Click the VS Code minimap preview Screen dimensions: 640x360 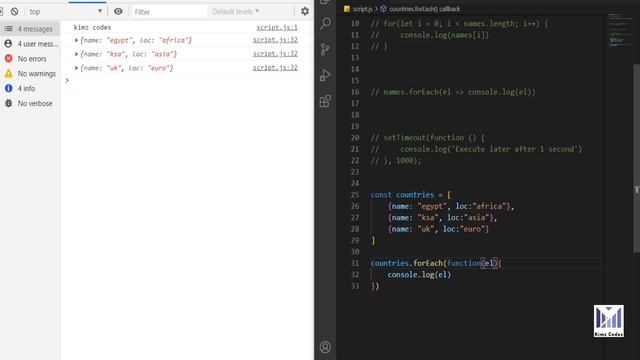tap(619, 31)
